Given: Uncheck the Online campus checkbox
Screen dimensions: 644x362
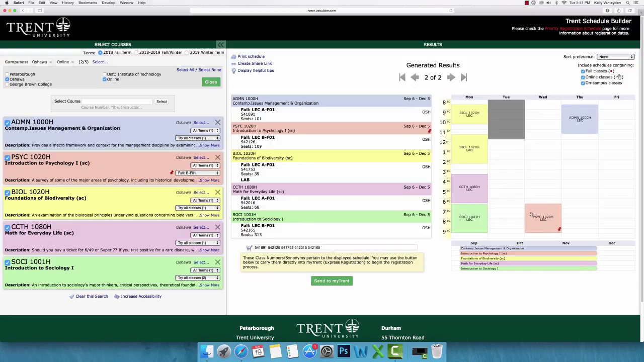Looking at the screenshot, I should pyautogui.click(x=105, y=79).
